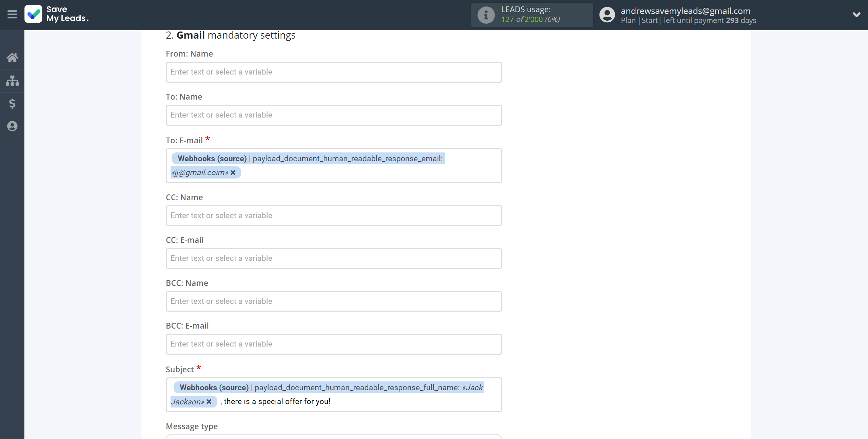Open the sidebar profile icon
This screenshot has width=868, height=439.
[x=12, y=126]
